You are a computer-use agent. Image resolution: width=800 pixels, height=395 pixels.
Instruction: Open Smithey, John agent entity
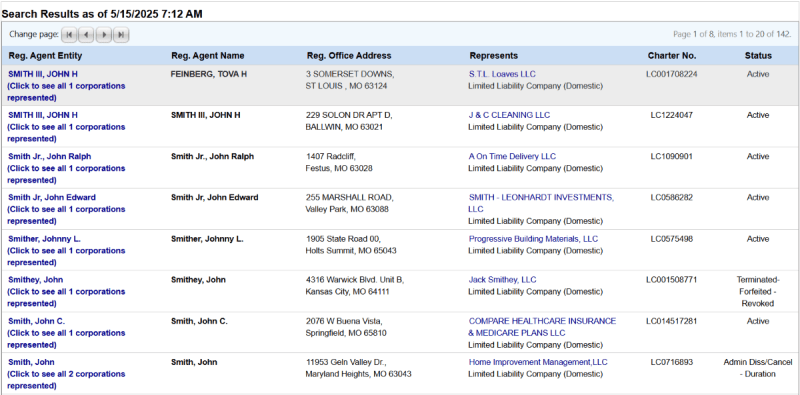[36, 280]
